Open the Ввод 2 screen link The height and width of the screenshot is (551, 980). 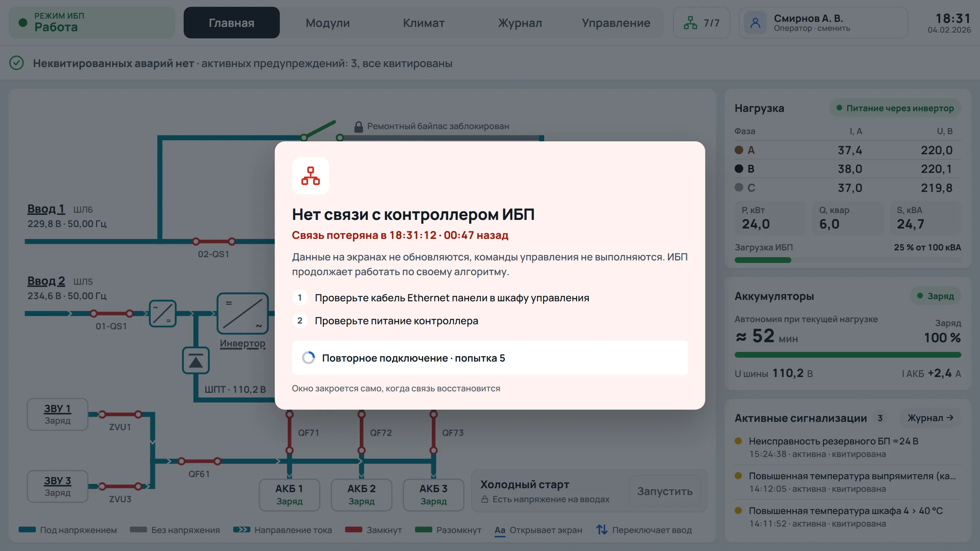46,281
